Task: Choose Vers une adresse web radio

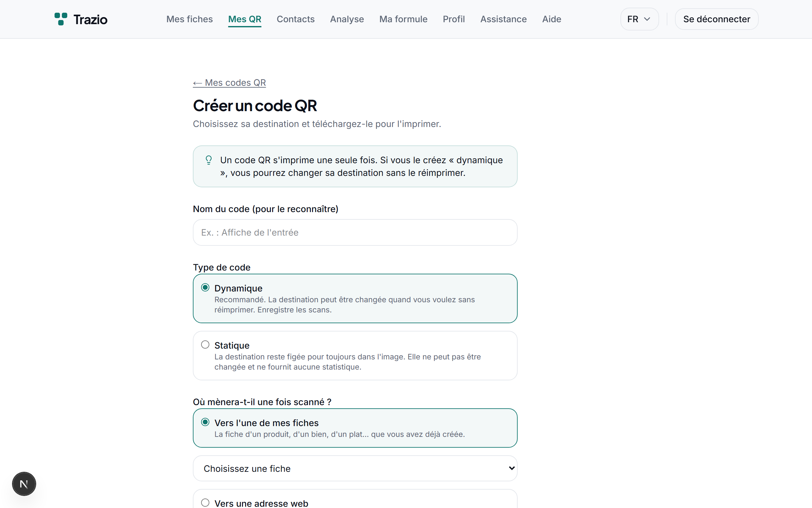Action: pos(205,503)
